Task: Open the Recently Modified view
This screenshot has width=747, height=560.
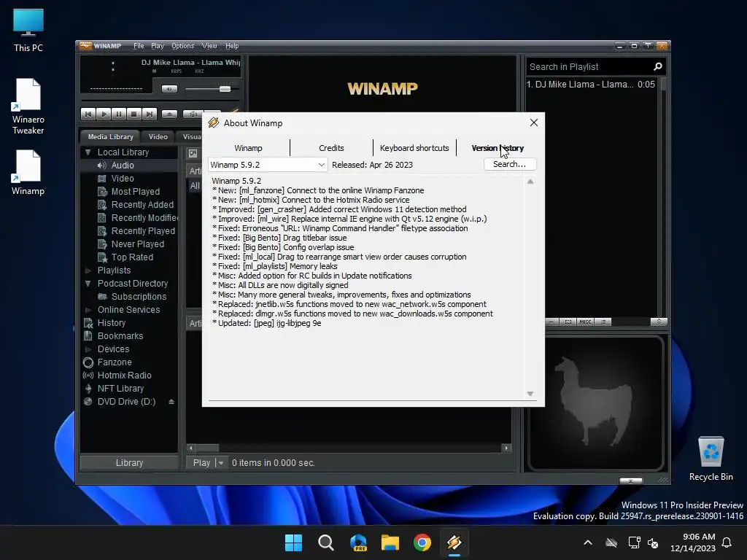Action: click(144, 217)
